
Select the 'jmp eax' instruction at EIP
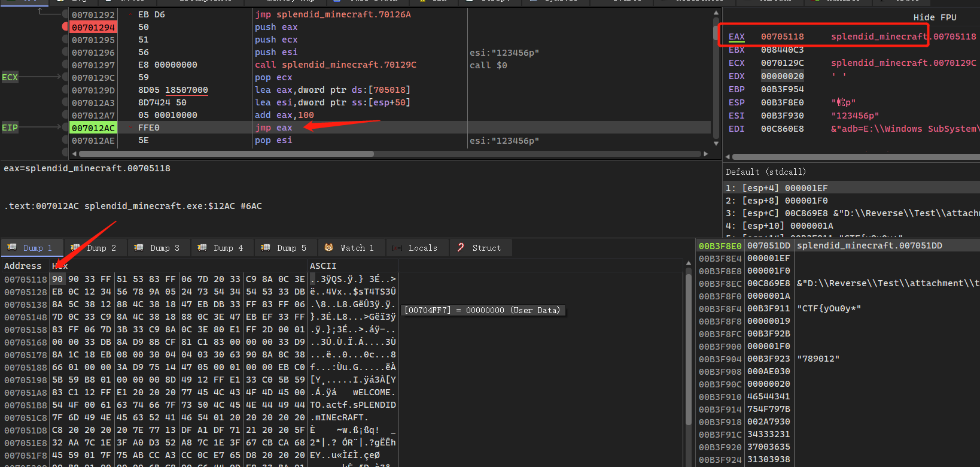click(x=273, y=128)
